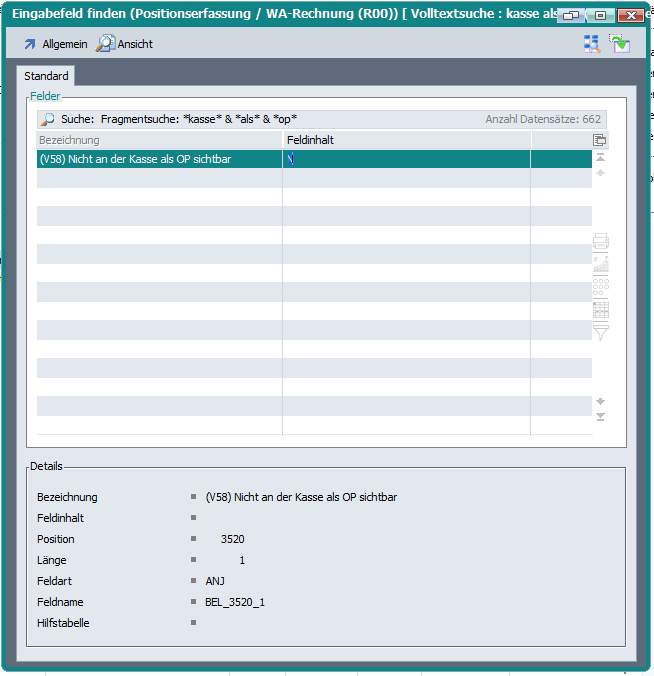Open the Ansicht menu
Image resolution: width=654 pixels, height=676 pixels.
[125, 44]
